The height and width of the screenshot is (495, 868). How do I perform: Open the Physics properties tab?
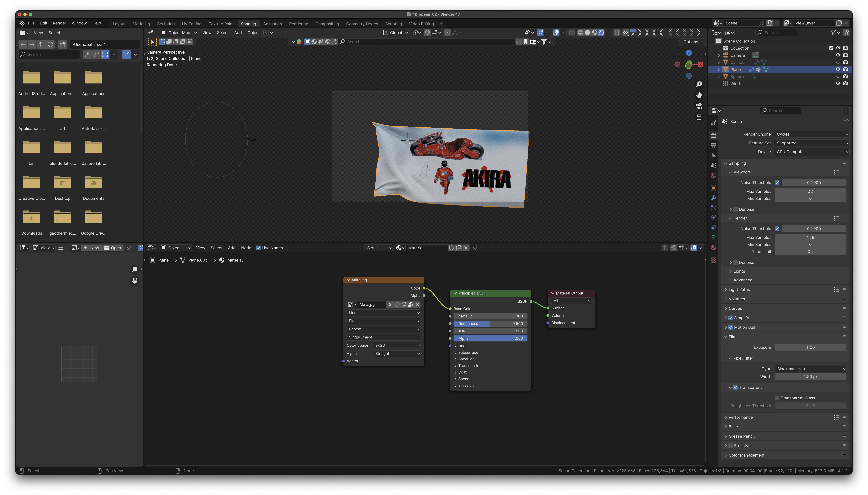[713, 218]
